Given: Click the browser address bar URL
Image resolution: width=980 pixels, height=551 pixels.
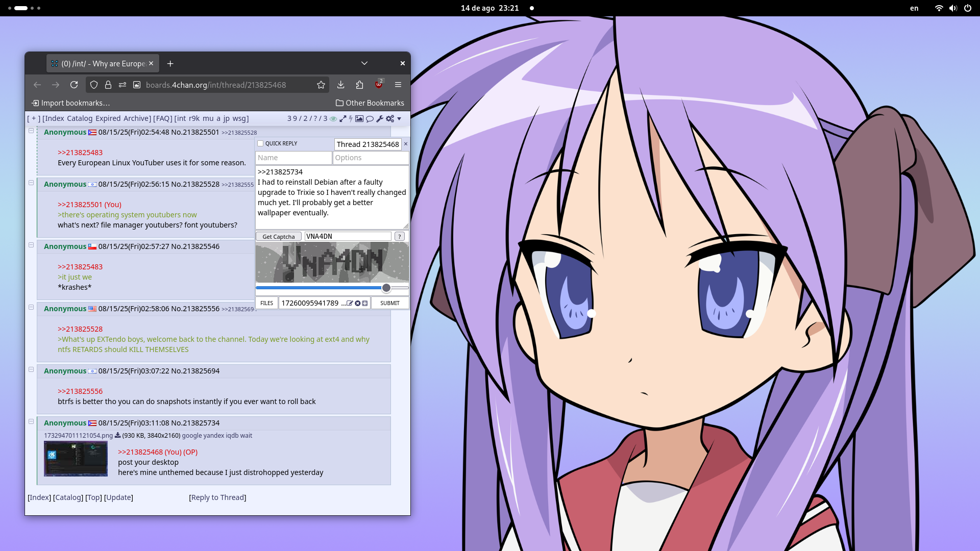Looking at the screenshot, I should click(216, 85).
